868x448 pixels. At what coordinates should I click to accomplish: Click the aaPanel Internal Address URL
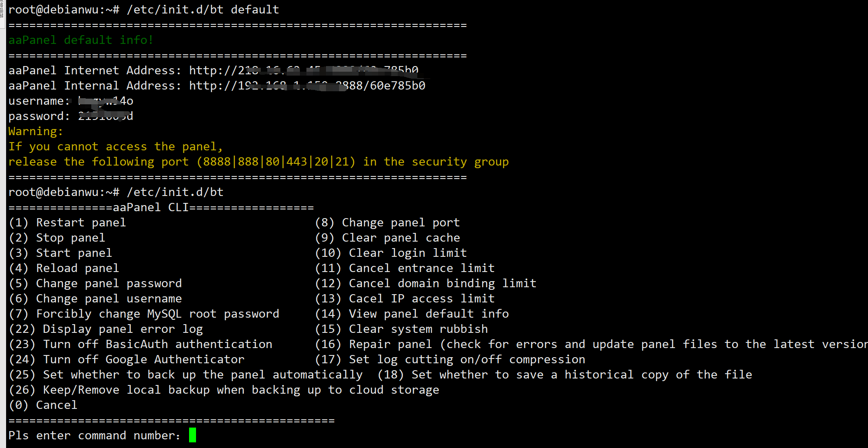(307, 86)
